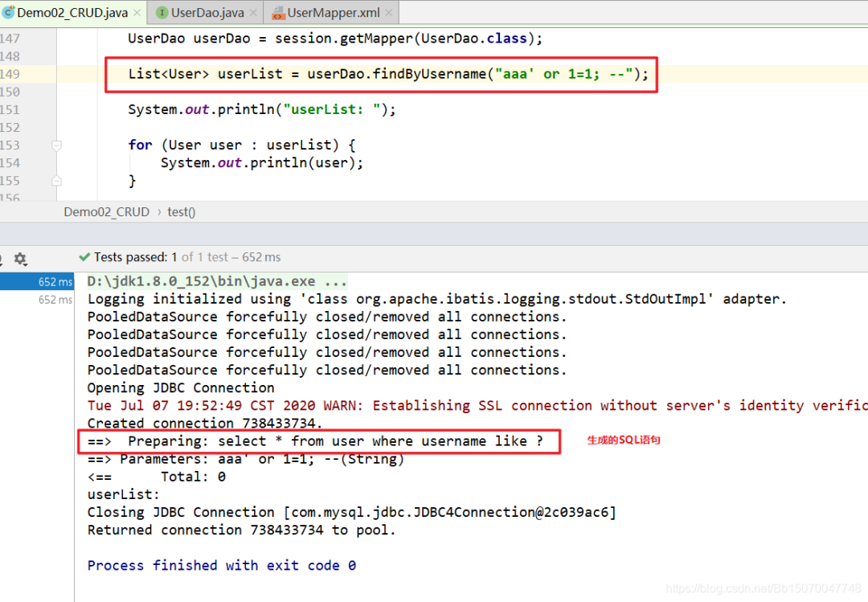Click 'Created connection 738433734' log line

click(204, 424)
